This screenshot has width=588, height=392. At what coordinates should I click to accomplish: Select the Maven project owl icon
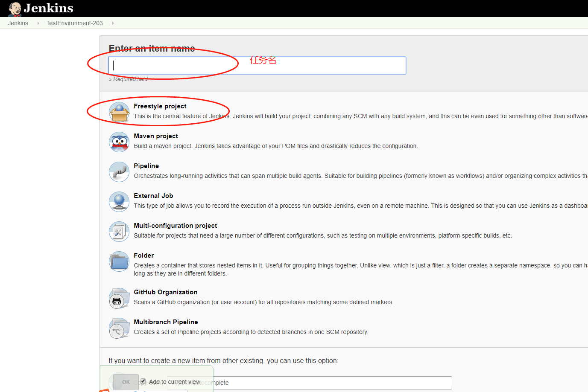pyautogui.click(x=119, y=142)
